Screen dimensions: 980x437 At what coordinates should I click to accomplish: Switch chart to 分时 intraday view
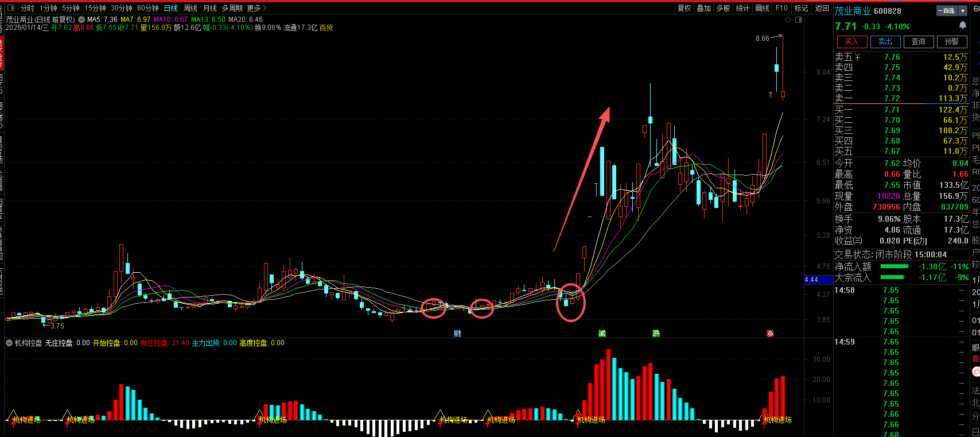coord(27,8)
